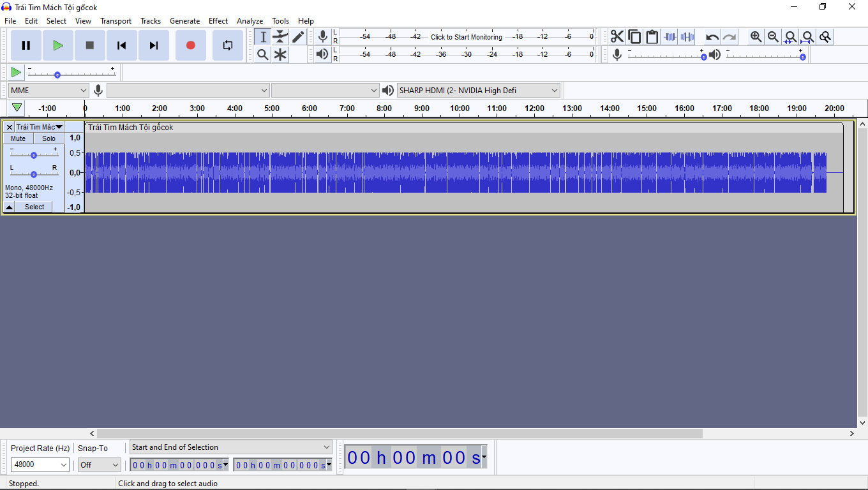Click the track Select button
The image size is (868, 490).
click(x=34, y=207)
